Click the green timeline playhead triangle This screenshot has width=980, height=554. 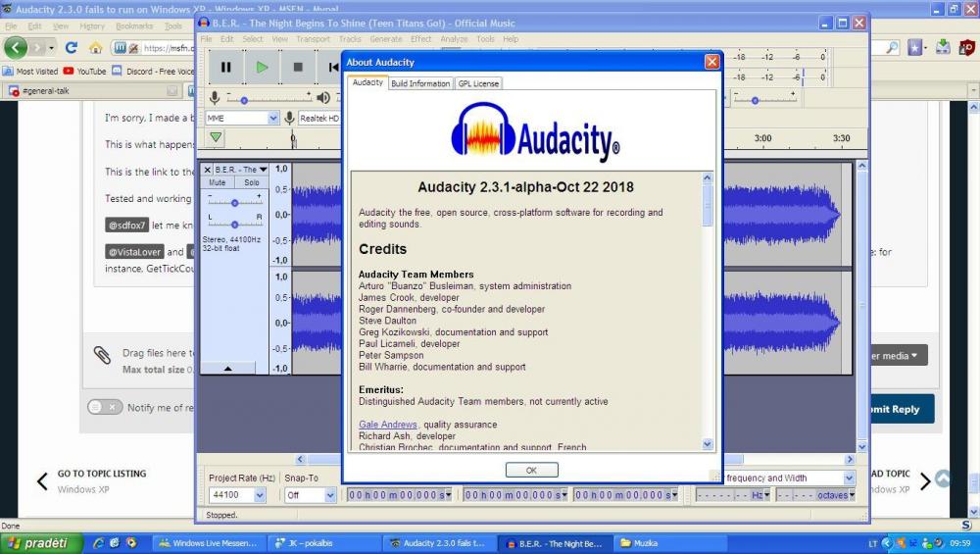[x=216, y=138]
